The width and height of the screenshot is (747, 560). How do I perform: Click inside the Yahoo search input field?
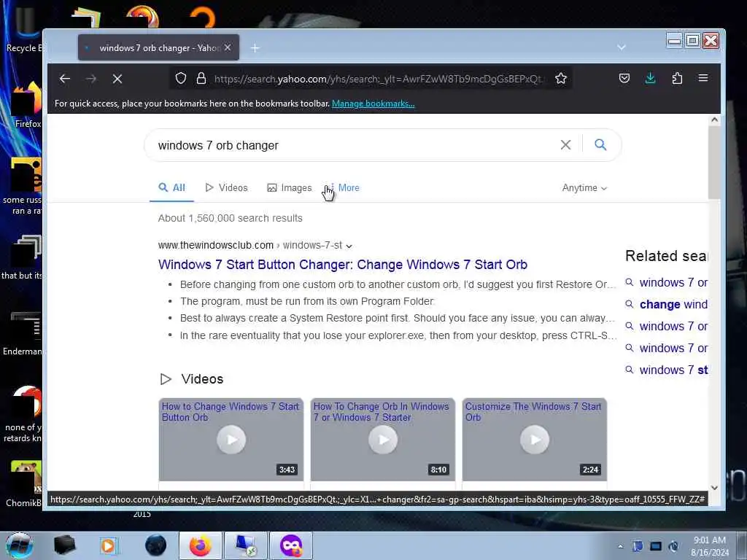click(x=352, y=145)
